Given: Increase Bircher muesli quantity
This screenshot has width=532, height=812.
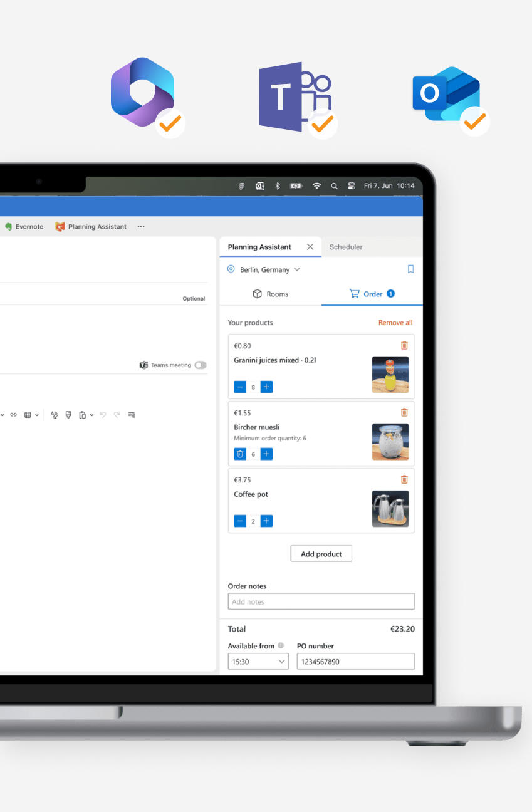Looking at the screenshot, I should pos(266,454).
